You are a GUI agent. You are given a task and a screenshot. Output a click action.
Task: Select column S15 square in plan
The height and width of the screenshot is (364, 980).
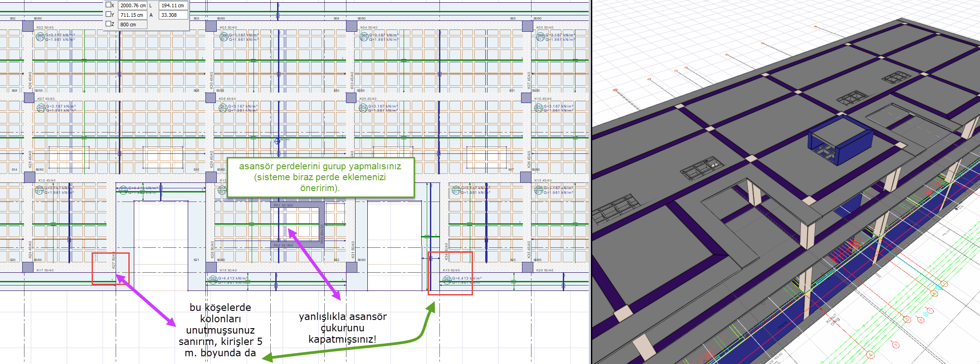(x=211, y=177)
